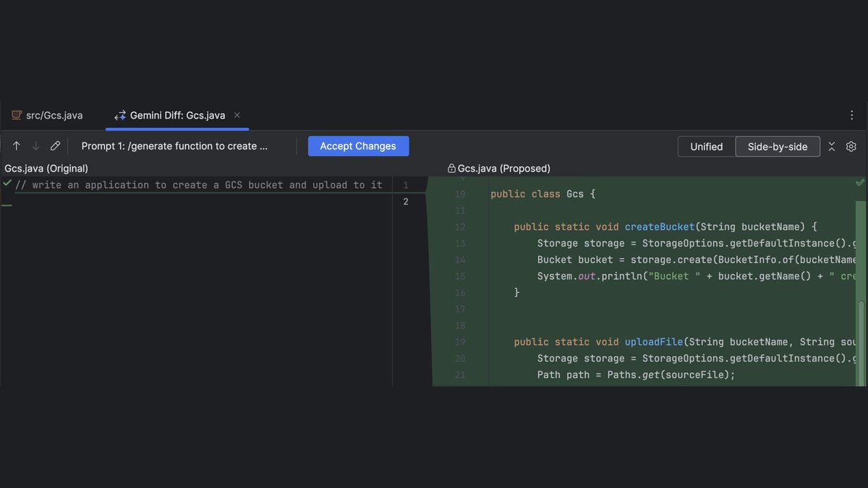The height and width of the screenshot is (488, 868).
Task: Click the 'public class Gcs {' line
Action: pos(542,194)
